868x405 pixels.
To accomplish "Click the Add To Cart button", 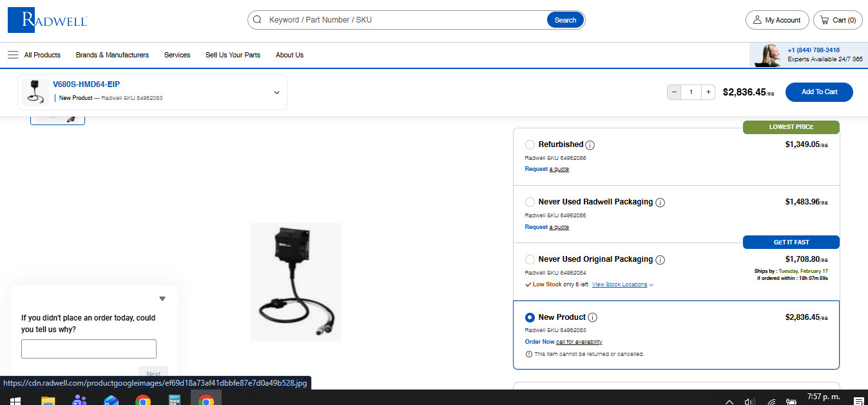I will pos(819,92).
